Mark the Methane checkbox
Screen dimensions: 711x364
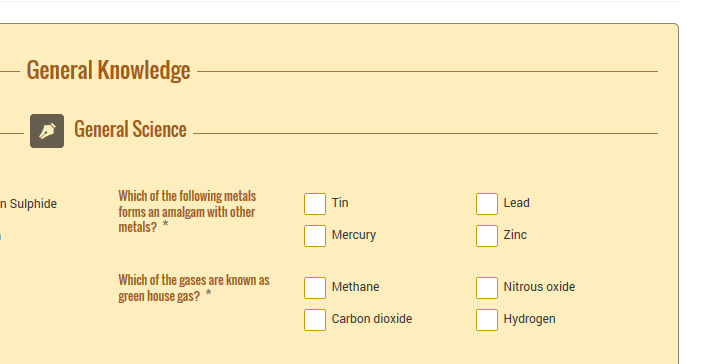coord(315,288)
